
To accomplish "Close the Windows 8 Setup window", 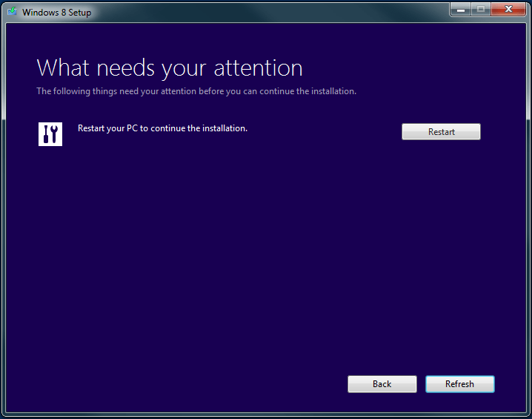I will click(508, 10).
